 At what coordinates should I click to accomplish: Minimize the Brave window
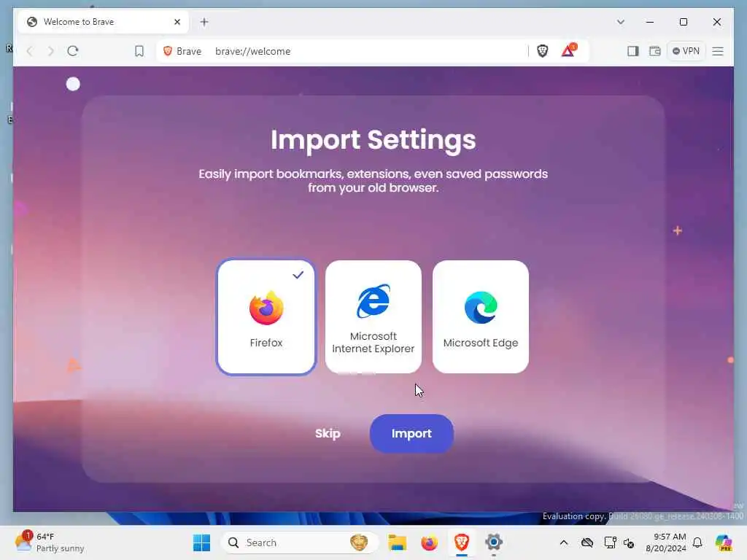click(649, 22)
